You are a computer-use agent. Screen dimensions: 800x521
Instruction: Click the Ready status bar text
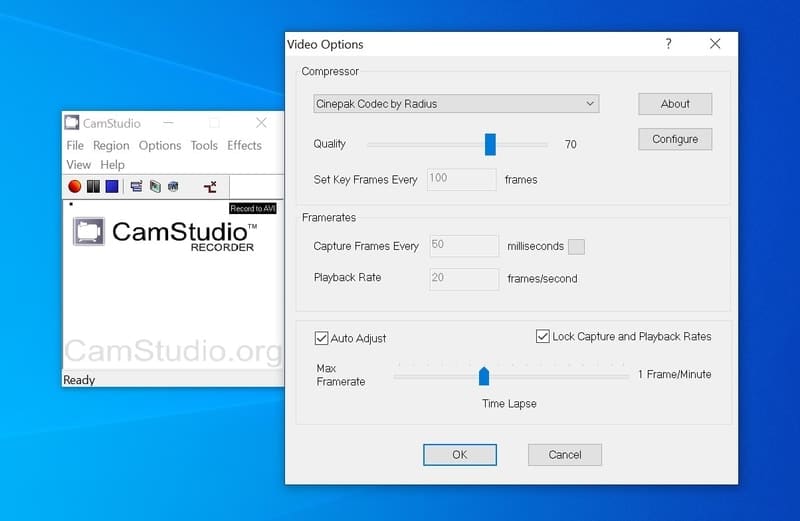tap(79, 380)
